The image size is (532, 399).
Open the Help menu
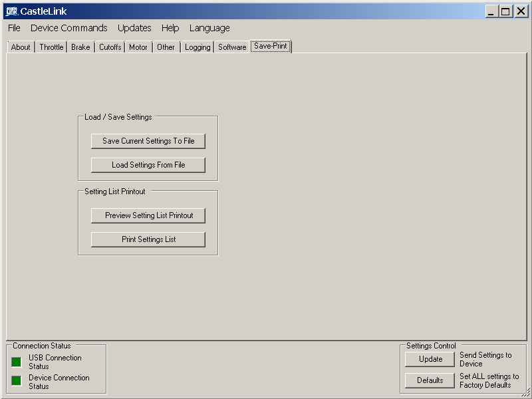point(170,28)
